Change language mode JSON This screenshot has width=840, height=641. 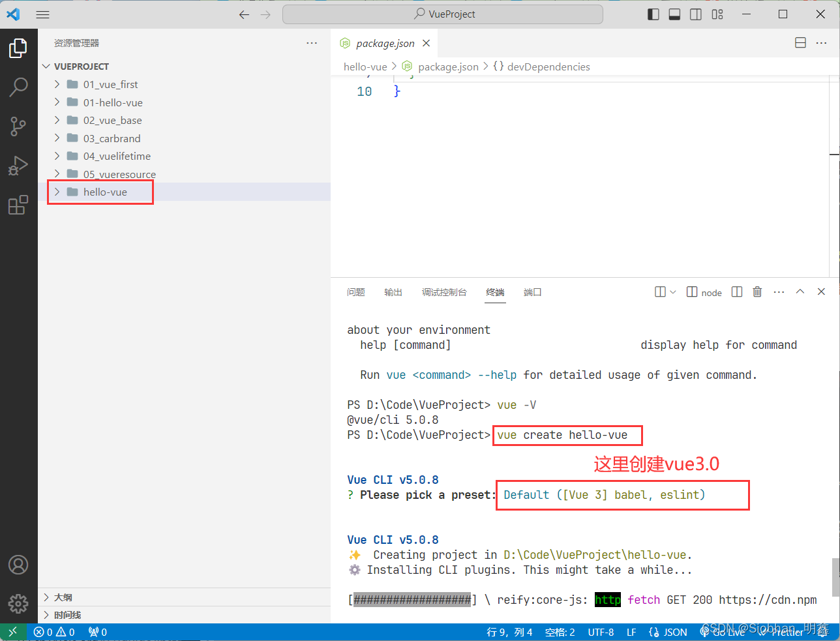click(x=668, y=632)
